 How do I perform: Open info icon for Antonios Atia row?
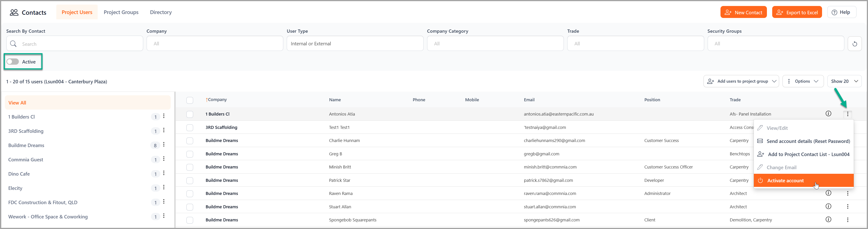(828, 114)
